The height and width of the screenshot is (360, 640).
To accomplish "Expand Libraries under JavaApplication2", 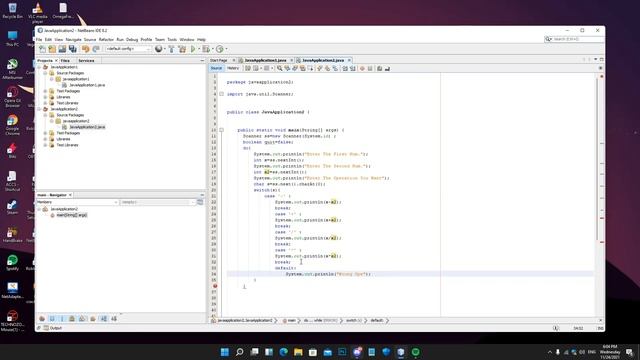I will click(45, 139).
